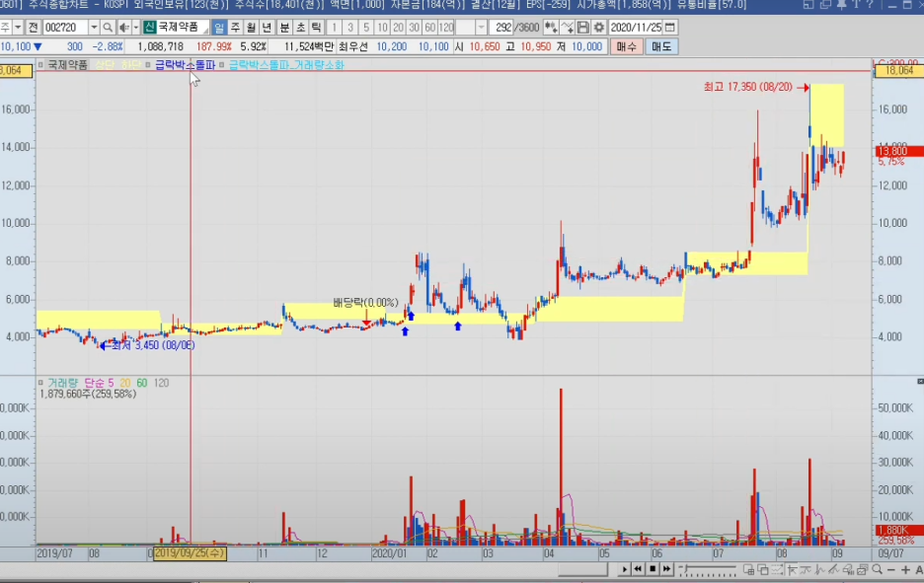
Task: Open the calendar date picker icon
Action: pyautogui.click(x=671, y=28)
